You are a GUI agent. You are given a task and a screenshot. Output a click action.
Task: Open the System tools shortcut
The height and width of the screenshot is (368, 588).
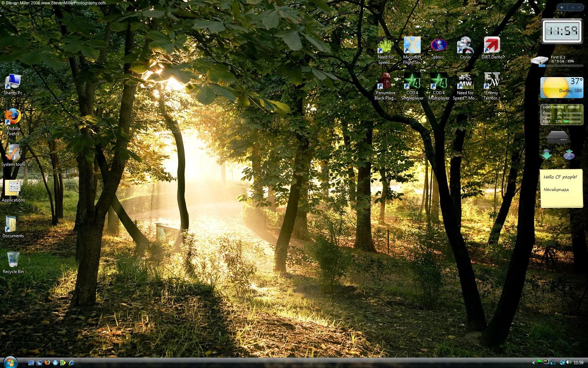(13, 155)
